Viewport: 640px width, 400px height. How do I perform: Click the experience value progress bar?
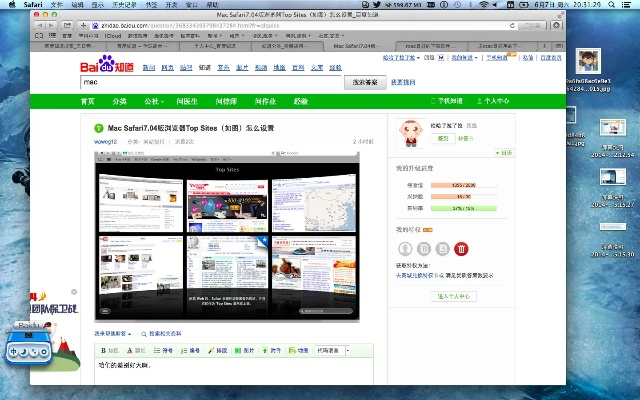pos(462,185)
